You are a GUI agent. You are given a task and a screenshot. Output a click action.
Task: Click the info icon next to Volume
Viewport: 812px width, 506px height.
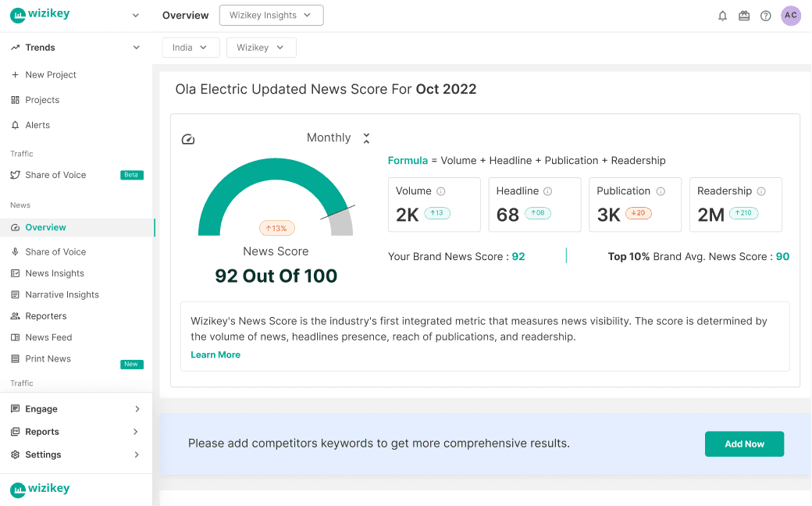[x=441, y=191]
